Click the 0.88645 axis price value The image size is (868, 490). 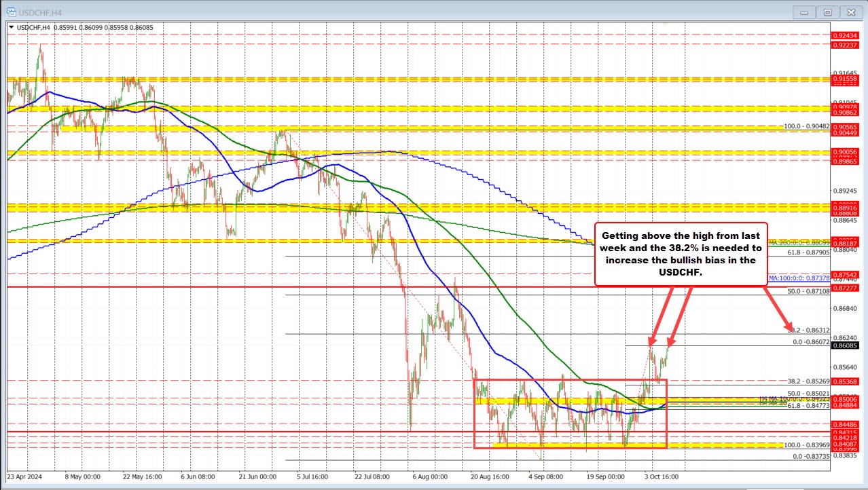point(846,221)
